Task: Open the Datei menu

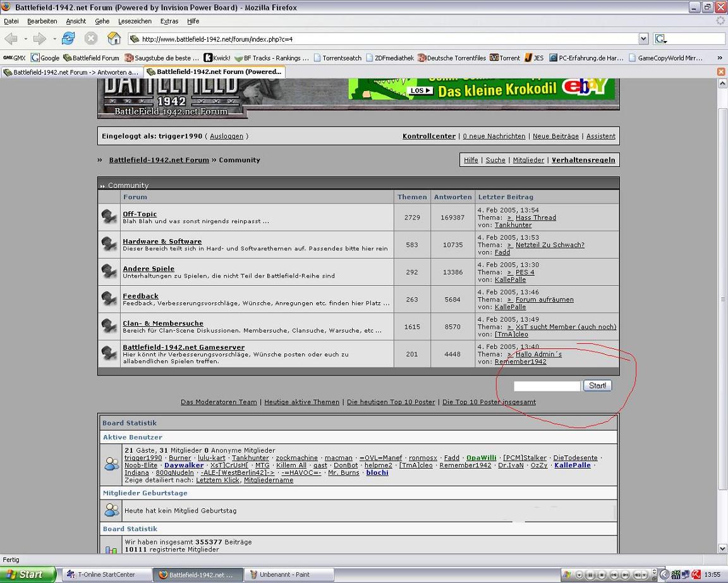Action: tap(11, 21)
